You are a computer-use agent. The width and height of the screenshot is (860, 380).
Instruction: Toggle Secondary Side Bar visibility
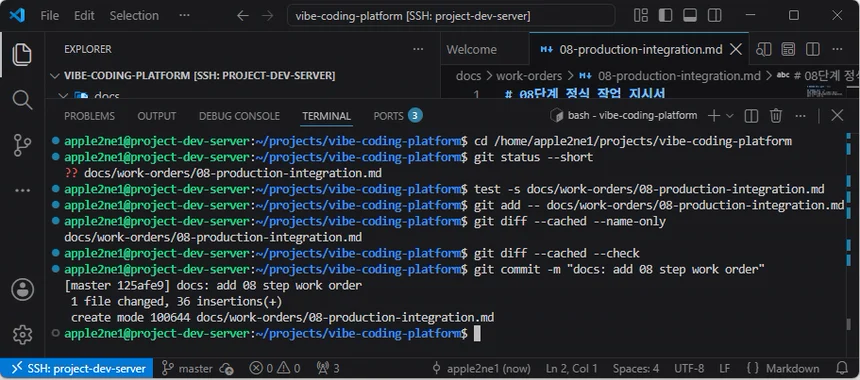click(x=715, y=15)
